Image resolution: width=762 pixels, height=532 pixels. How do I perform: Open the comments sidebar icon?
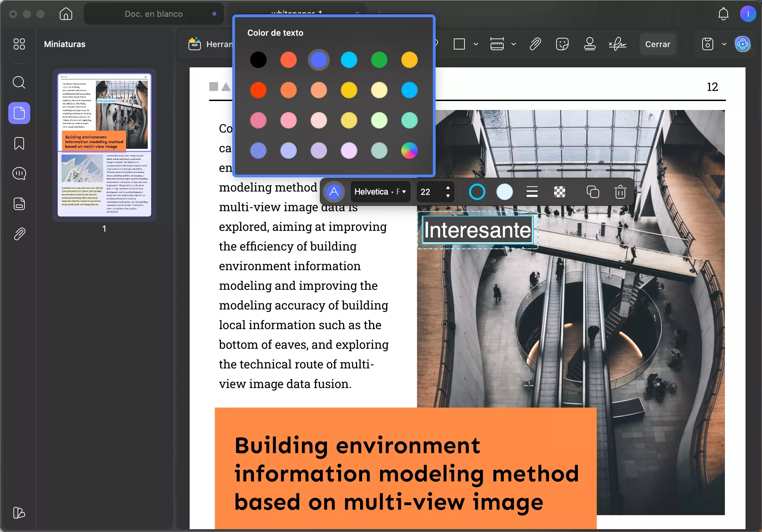coord(19,174)
